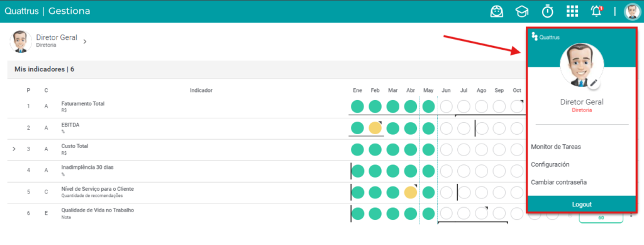Screen dimensions: 644x245
Task: Edit profile photo with pencil icon
Action: coord(594,83)
